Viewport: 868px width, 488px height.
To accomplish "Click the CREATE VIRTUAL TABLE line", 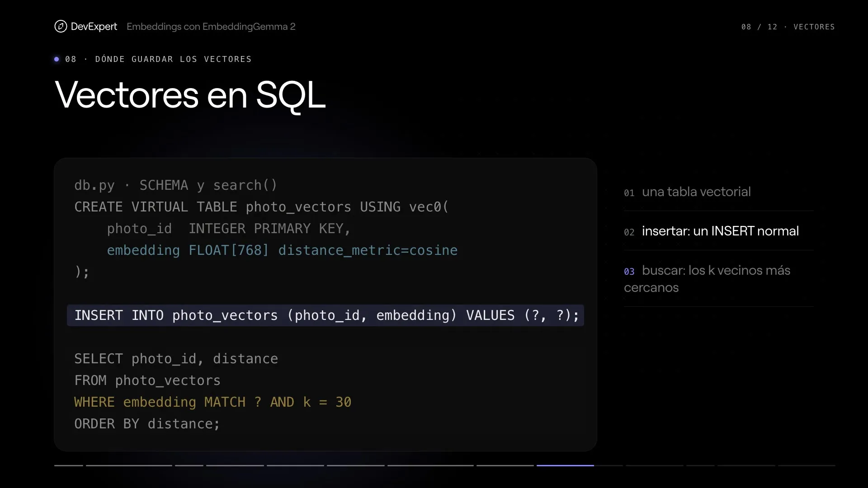I will click(261, 207).
